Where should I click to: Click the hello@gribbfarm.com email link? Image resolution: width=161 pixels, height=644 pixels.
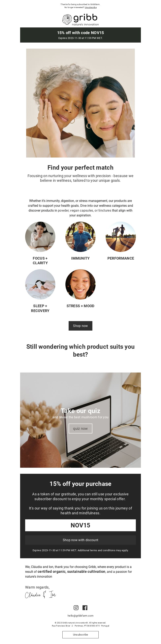[x=80, y=616]
